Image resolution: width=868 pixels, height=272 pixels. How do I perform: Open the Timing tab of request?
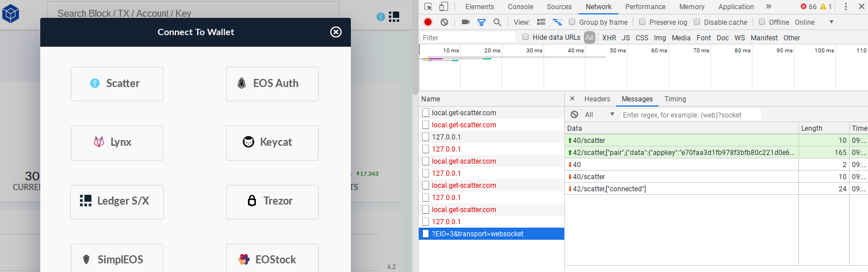coord(675,99)
